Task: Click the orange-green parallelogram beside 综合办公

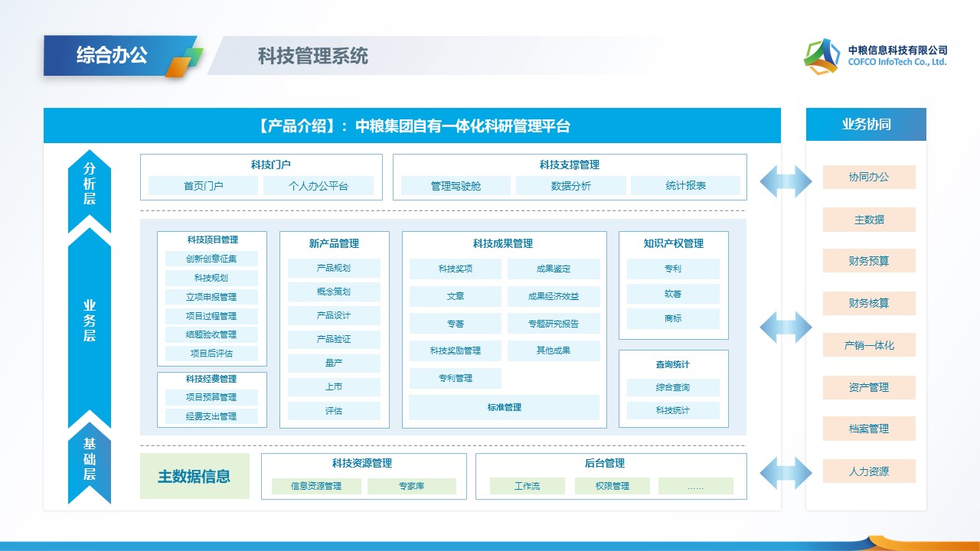Action: point(185,62)
